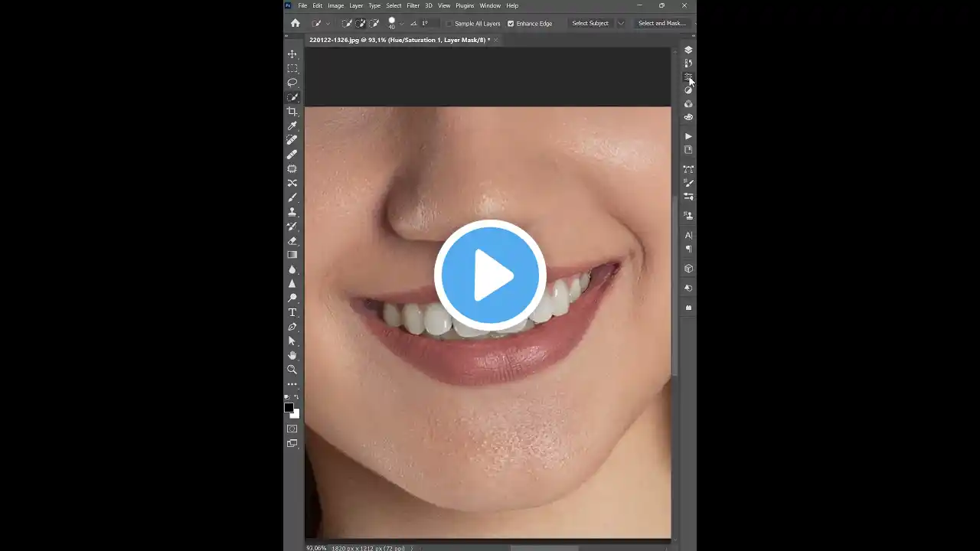Activate the Quick Selection tool
Screen dimensions: 980x551
[x=292, y=96]
